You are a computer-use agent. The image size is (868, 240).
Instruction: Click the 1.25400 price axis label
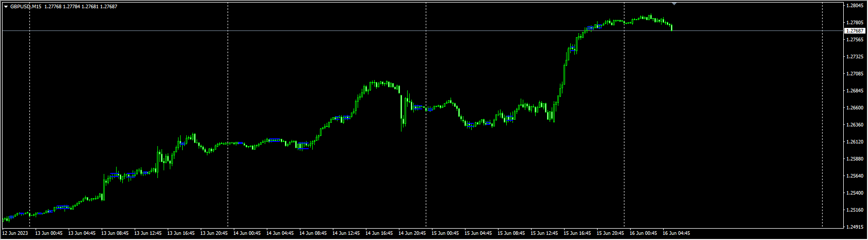click(x=855, y=193)
